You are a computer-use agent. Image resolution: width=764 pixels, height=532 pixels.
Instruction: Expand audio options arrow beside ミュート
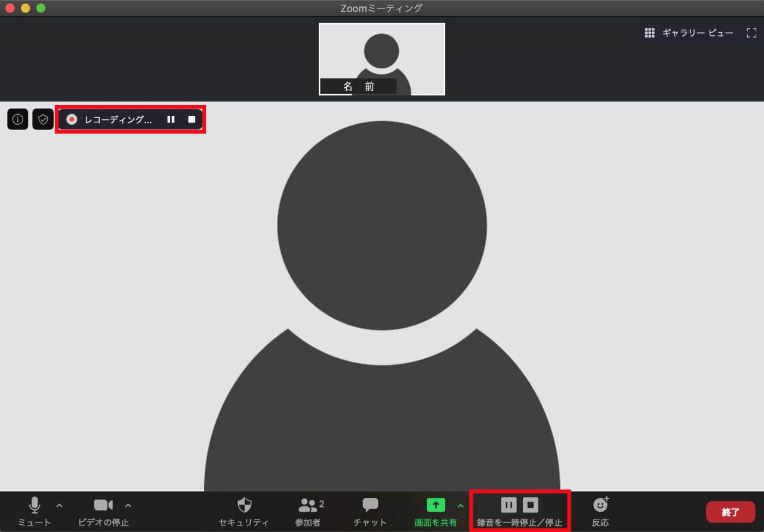pyautogui.click(x=59, y=506)
